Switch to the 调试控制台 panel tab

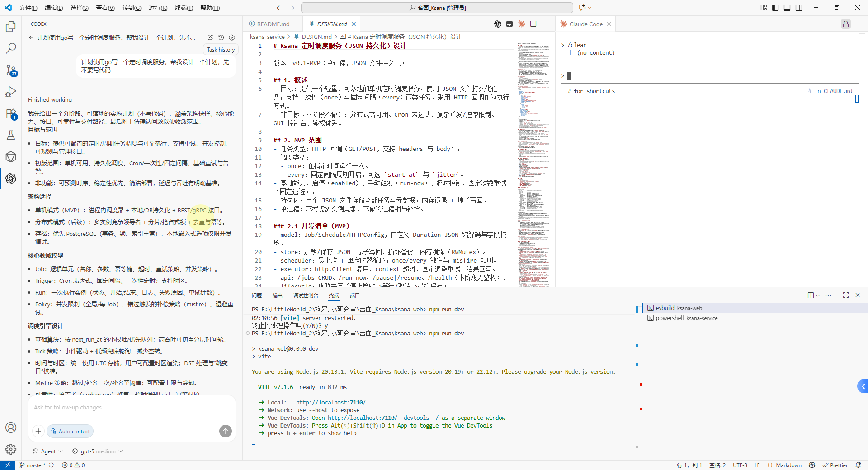306,296
